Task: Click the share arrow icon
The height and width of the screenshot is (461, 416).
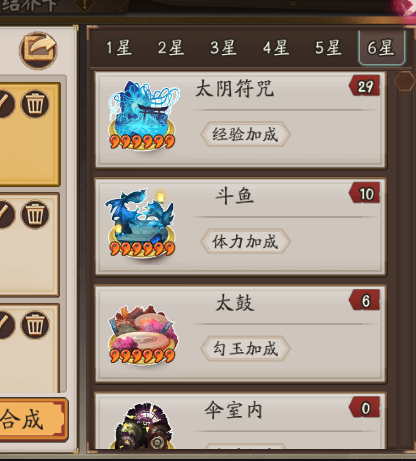Action: pyautogui.click(x=38, y=50)
